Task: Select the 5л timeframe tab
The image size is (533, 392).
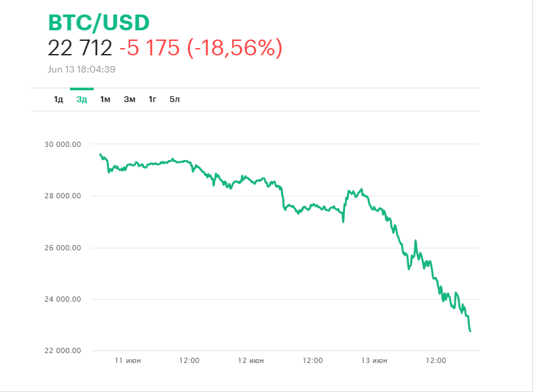Action: pos(175,99)
